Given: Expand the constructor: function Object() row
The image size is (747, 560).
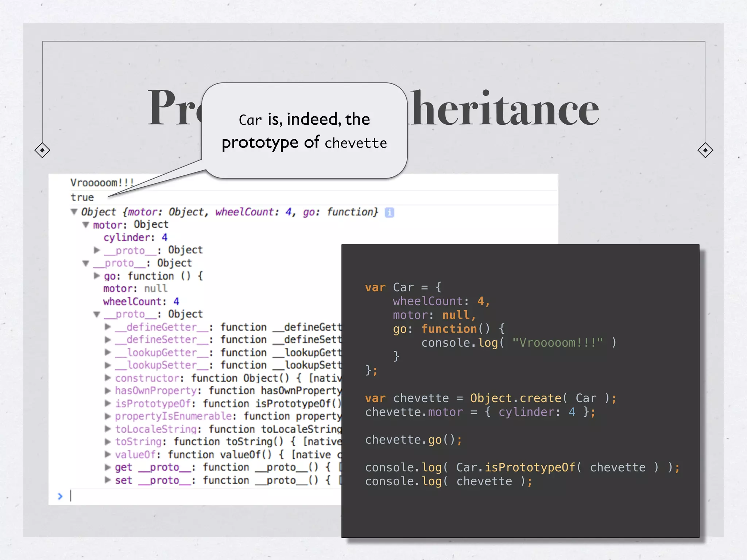Looking at the screenshot, I should click(108, 378).
